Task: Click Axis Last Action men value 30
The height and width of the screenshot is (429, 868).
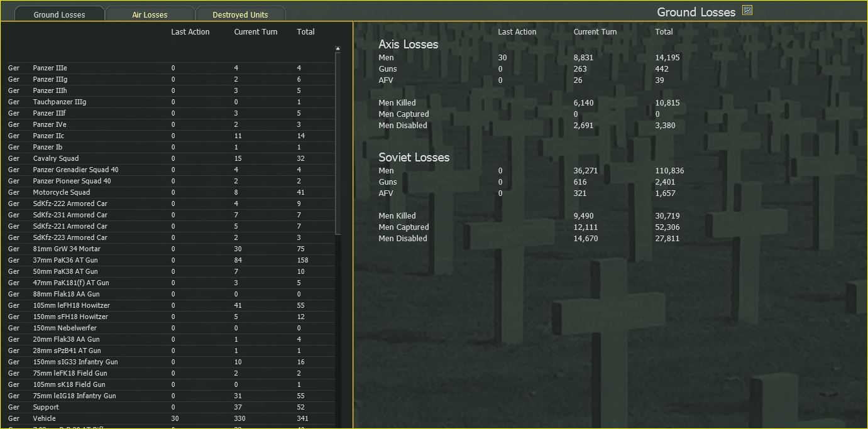Action: [x=502, y=57]
